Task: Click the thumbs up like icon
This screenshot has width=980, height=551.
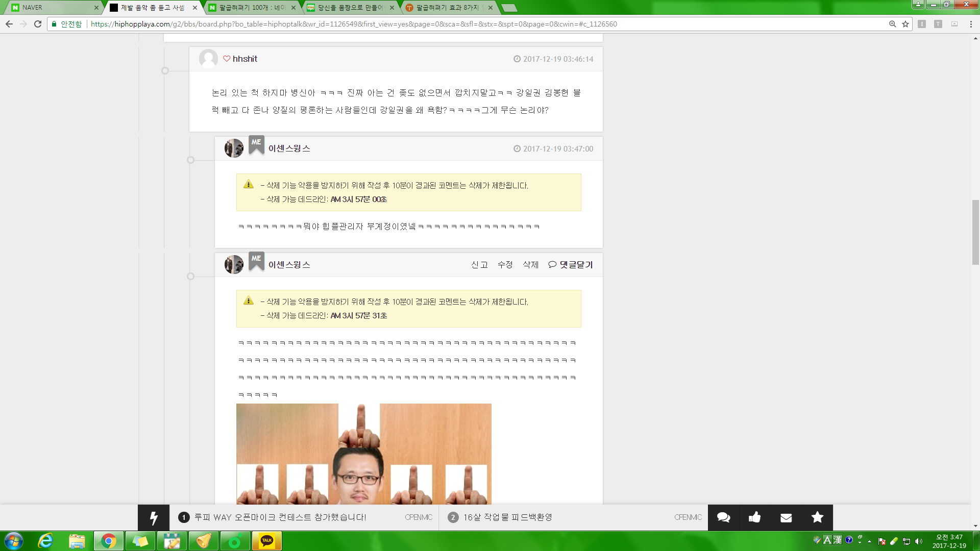Action: pyautogui.click(x=754, y=517)
